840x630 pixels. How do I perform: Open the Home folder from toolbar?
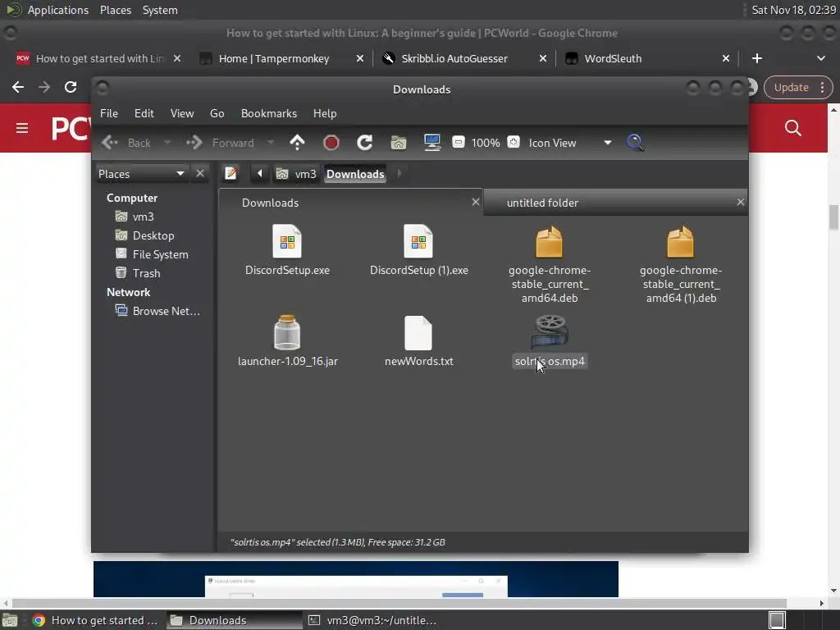coord(399,143)
